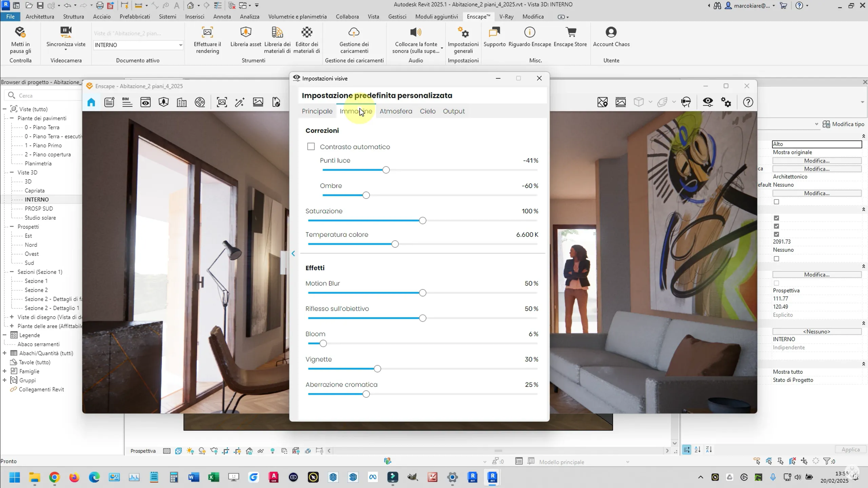The width and height of the screenshot is (868, 488).
Task: Click the BIM info toolbar icon
Action: 127,102
